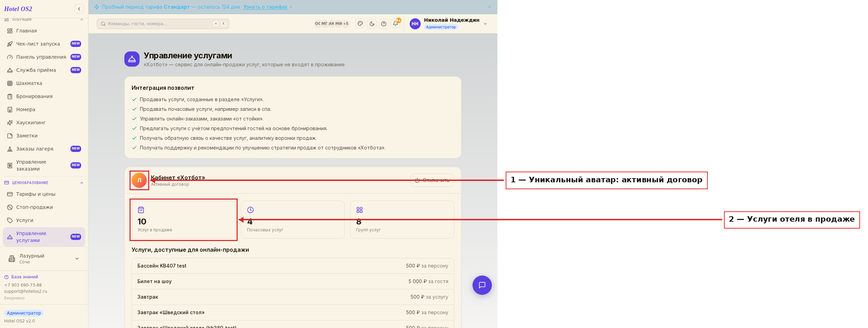Image resolution: width=868 pixels, height=328 pixels.
Task: Click the Услуг в продаже card
Action: click(x=183, y=220)
